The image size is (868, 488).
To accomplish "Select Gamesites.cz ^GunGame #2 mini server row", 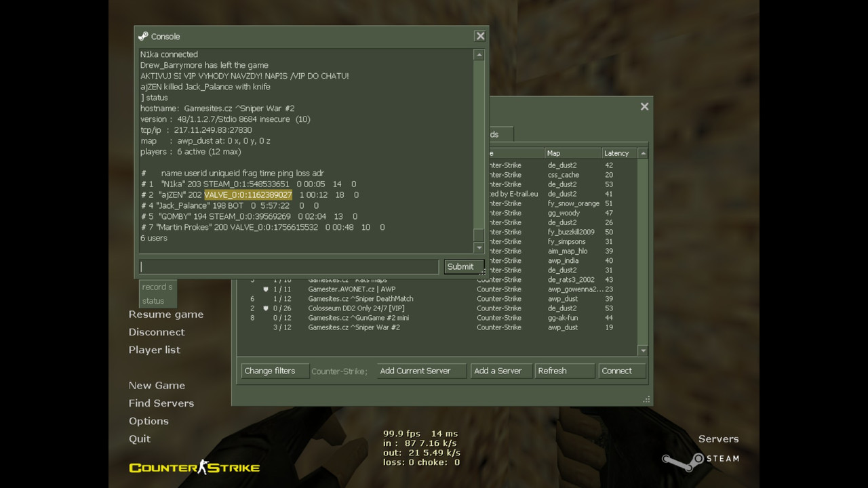I will tap(437, 318).
